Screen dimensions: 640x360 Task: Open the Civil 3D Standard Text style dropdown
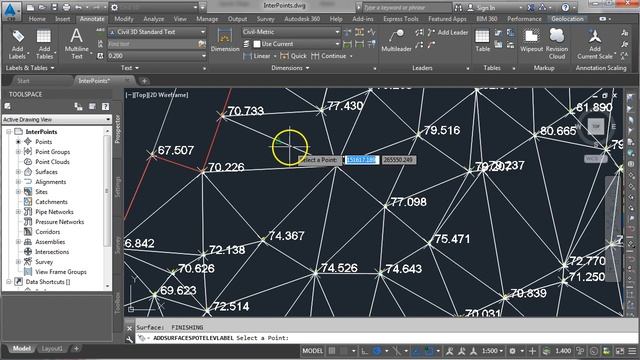coord(158,32)
